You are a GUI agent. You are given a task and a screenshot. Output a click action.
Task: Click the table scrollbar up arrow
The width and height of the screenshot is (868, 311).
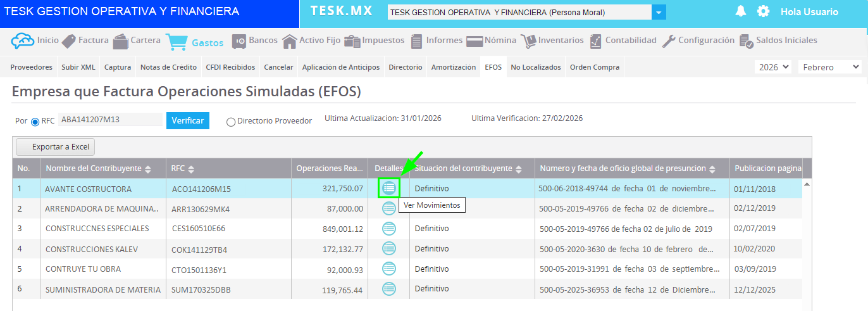(x=807, y=184)
